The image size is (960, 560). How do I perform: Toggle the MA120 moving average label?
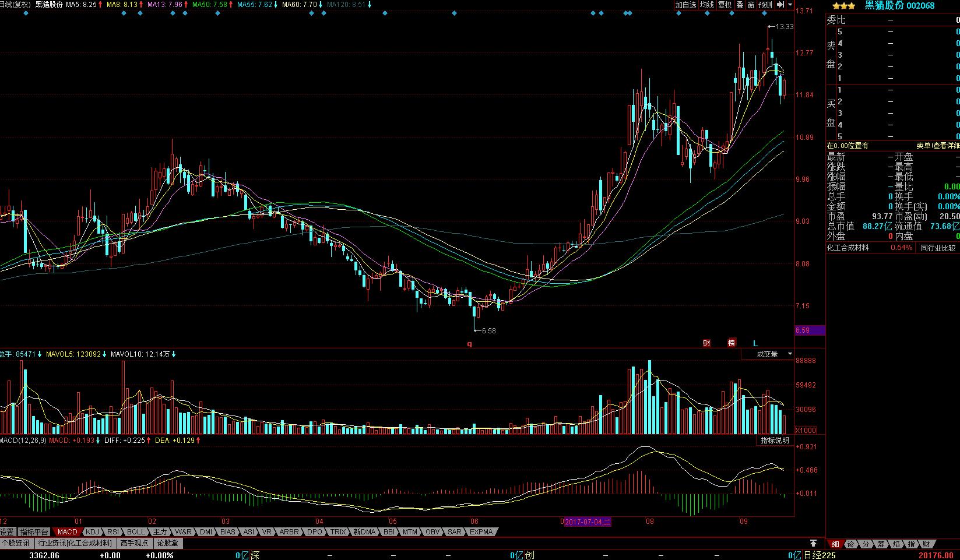point(349,5)
